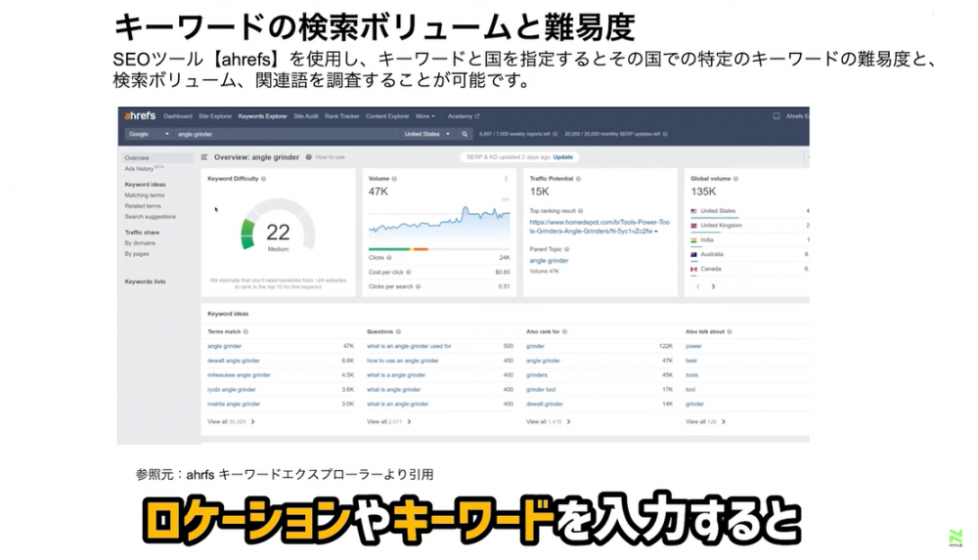This screenshot has height=560, width=978.
Task: Click Cost per click info icon
Action: (x=409, y=272)
